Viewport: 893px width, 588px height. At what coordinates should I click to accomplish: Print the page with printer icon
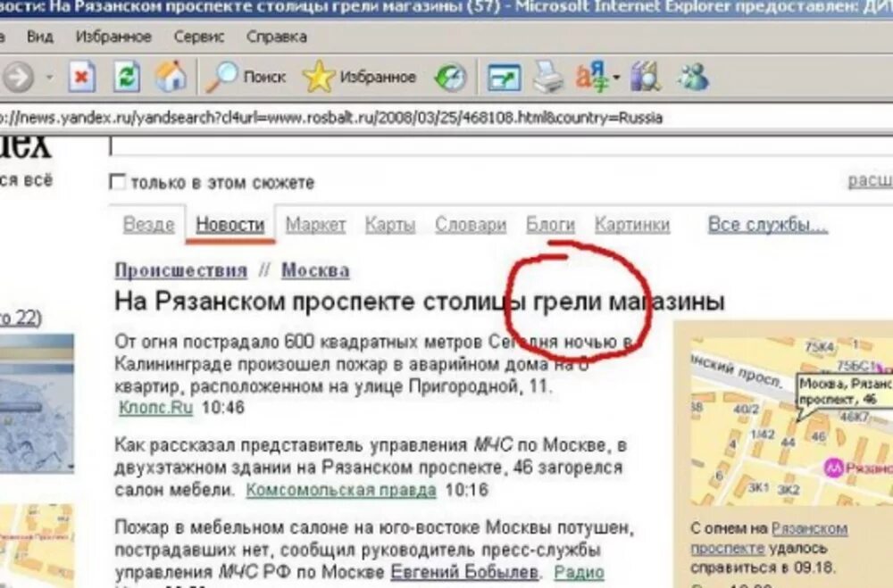(548, 77)
